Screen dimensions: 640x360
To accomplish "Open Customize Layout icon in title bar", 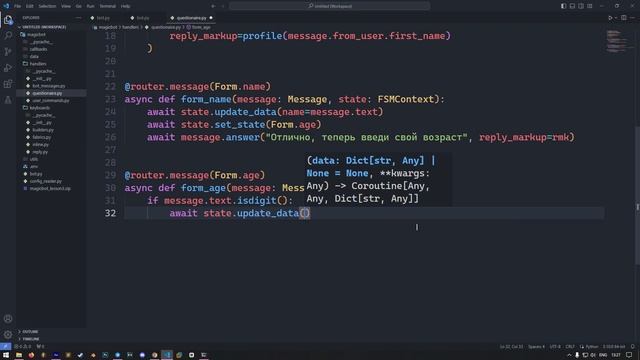I will point(590,6).
